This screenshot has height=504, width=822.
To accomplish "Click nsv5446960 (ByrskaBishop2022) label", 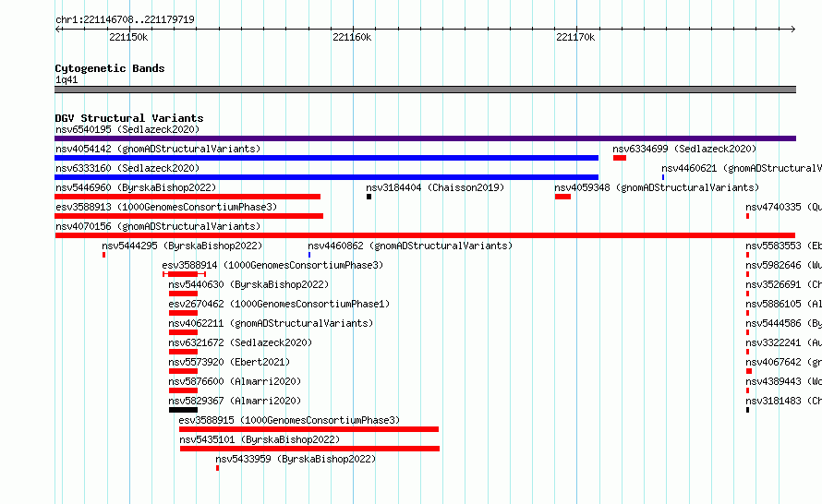I will (136, 187).
